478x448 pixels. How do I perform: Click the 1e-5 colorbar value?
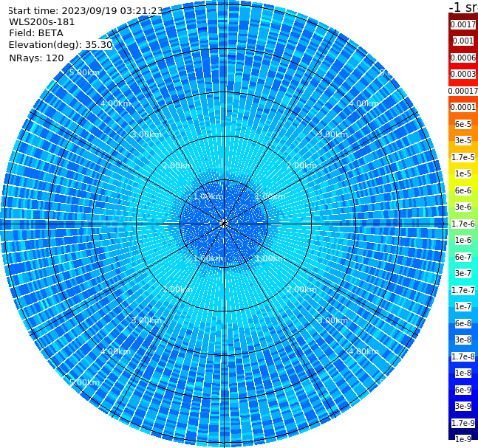[x=463, y=173]
